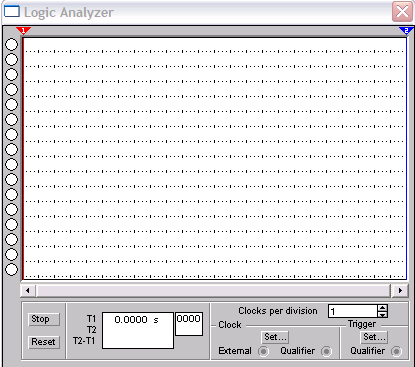Screen dimensions: 415x367
Task: Click the ninth channel input terminal
Action: 12,164
